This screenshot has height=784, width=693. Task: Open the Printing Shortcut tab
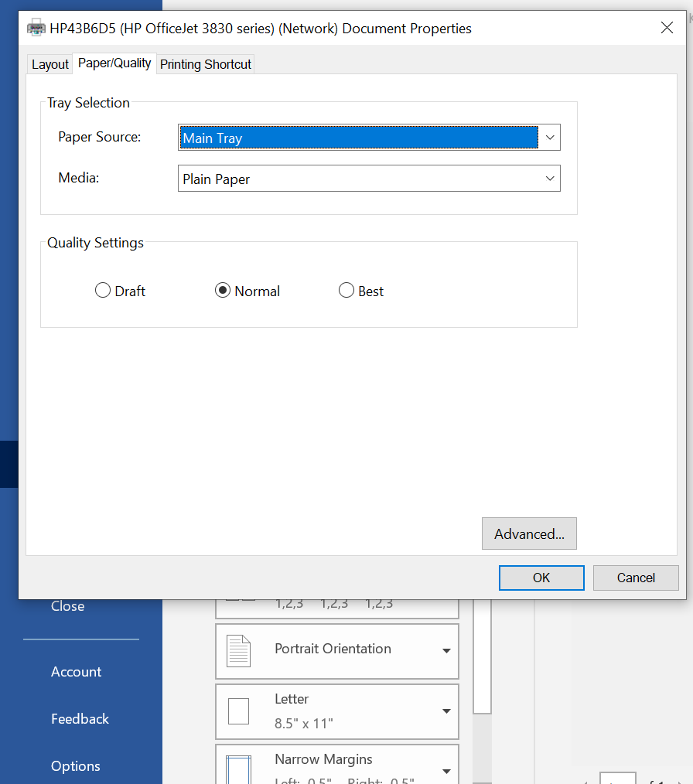(206, 64)
